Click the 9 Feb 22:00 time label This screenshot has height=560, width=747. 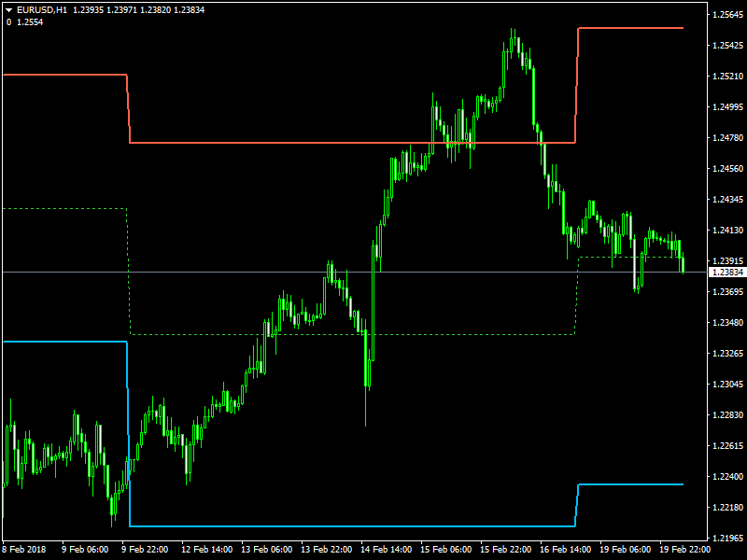tap(147, 550)
